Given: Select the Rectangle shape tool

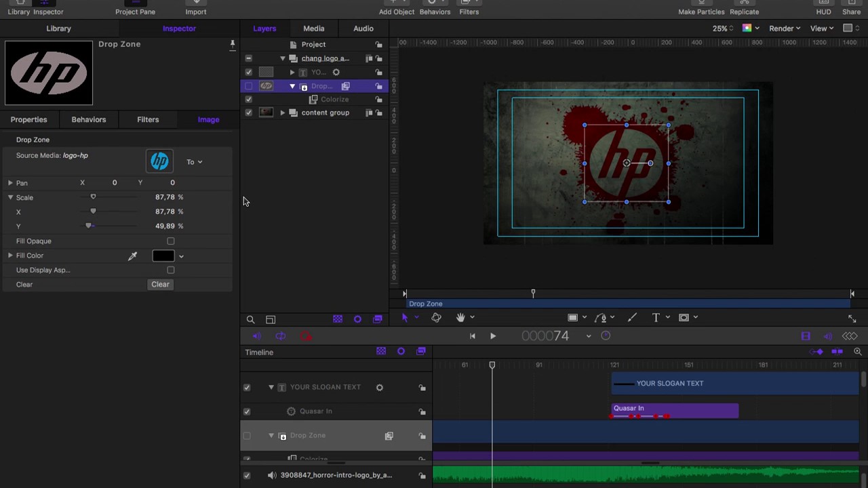Looking at the screenshot, I should [x=573, y=317].
